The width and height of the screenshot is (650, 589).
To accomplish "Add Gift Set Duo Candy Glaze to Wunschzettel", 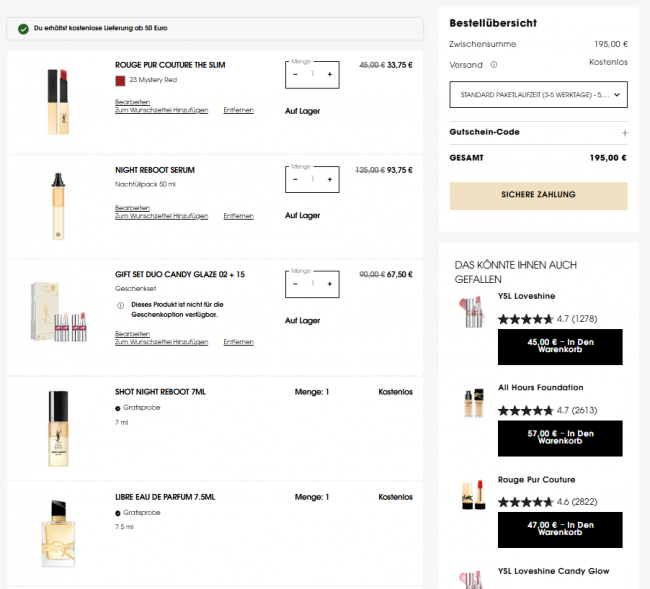I will (x=161, y=342).
